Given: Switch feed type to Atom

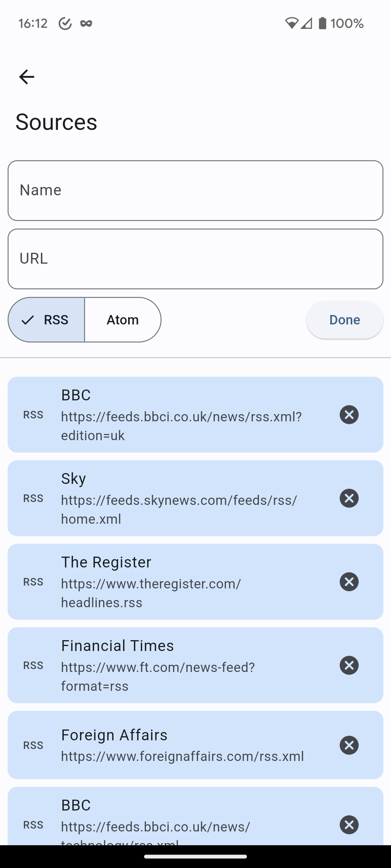Looking at the screenshot, I should (123, 320).
